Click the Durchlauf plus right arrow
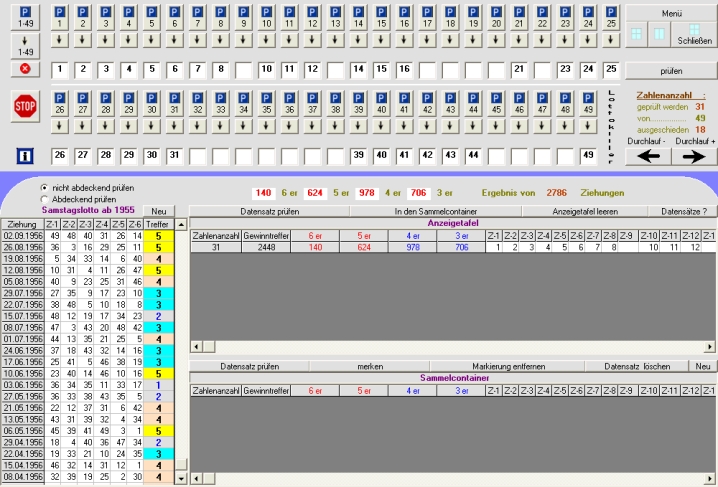 pyautogui.click(x=692, y=156)
